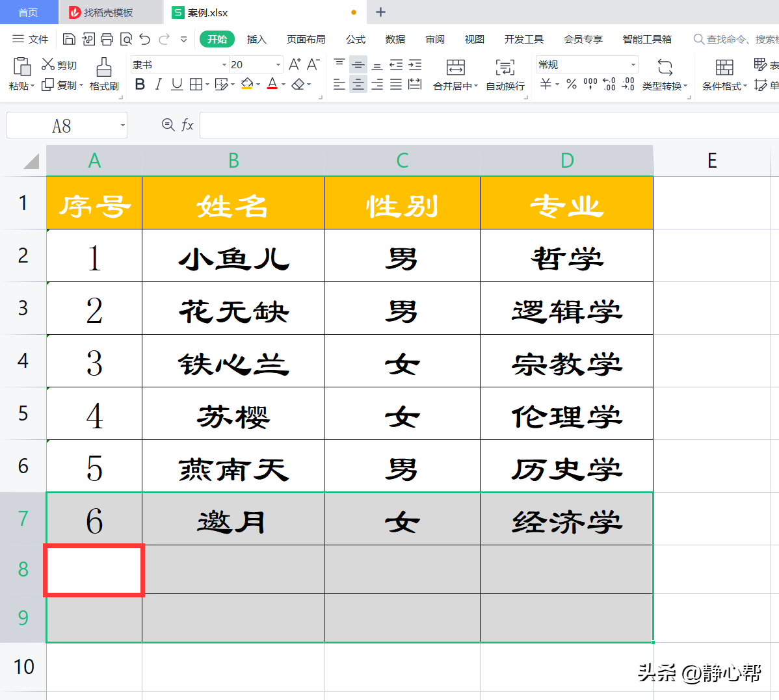The image size is (779, 700).
Task: Click the eraser clear formatting icon
Action: pyautogui.click(x=298, y=84)
